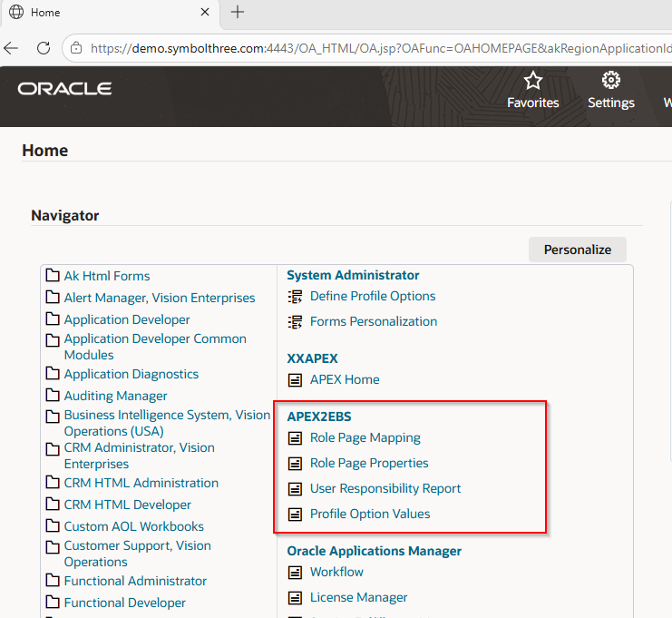This screenshot has height=618, width=672.
Task: Open Functional Developer link
Action: pos(125,603)
